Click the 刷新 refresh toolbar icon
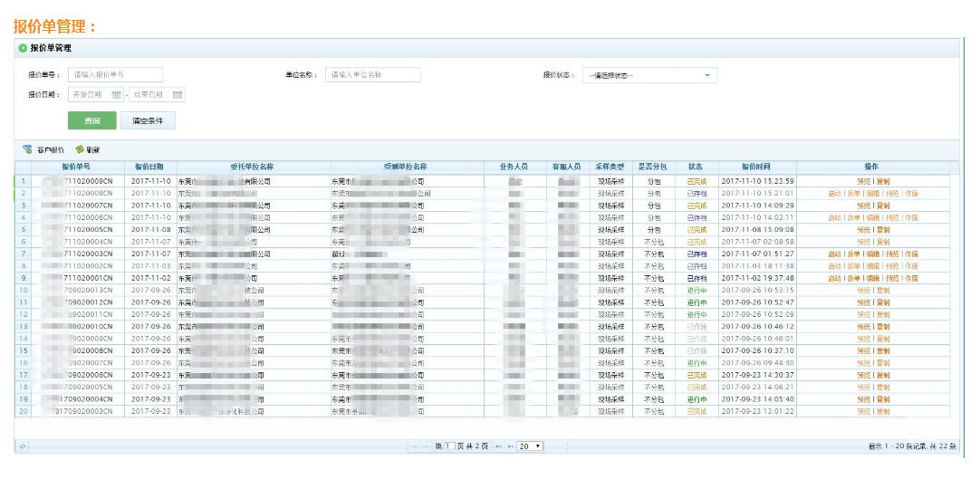Image resolution: width=980 pixels, height=479 pixels. [81, 149]
